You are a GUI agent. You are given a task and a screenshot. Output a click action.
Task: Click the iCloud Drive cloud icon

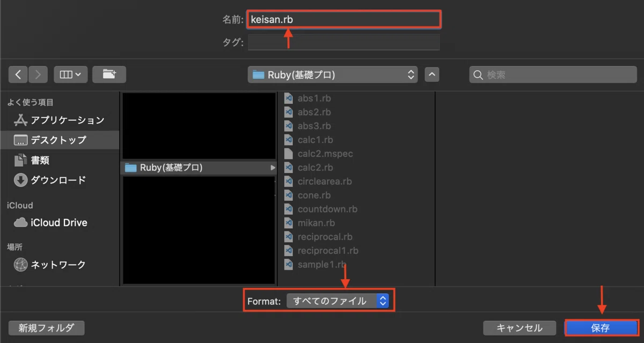pyautogui.click(x=20, y=222)
